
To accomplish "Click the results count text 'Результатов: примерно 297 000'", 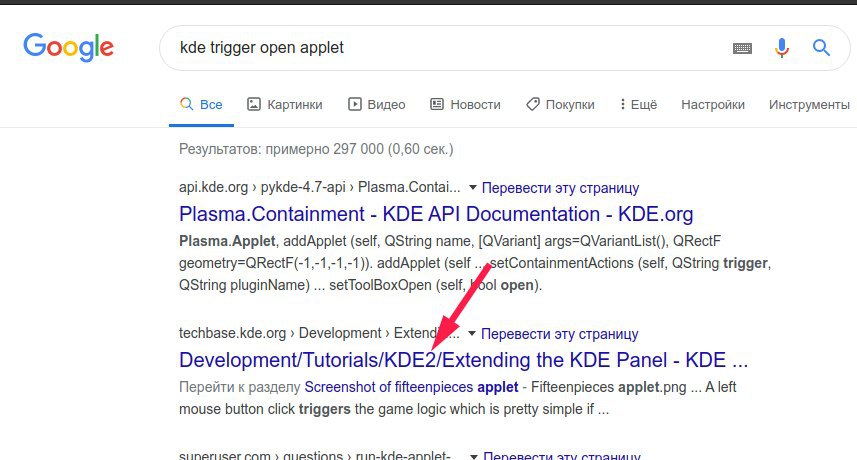I will 316,149.
